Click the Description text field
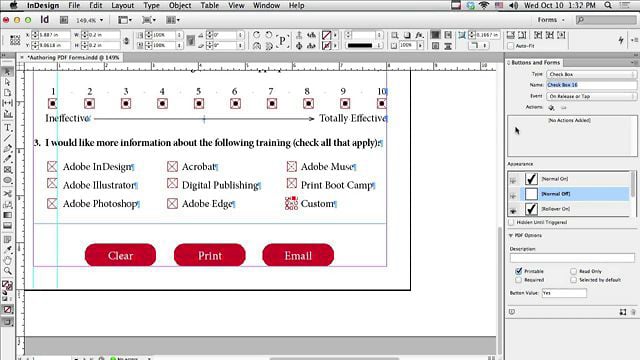The image size is (640, 360). (572, 258)
